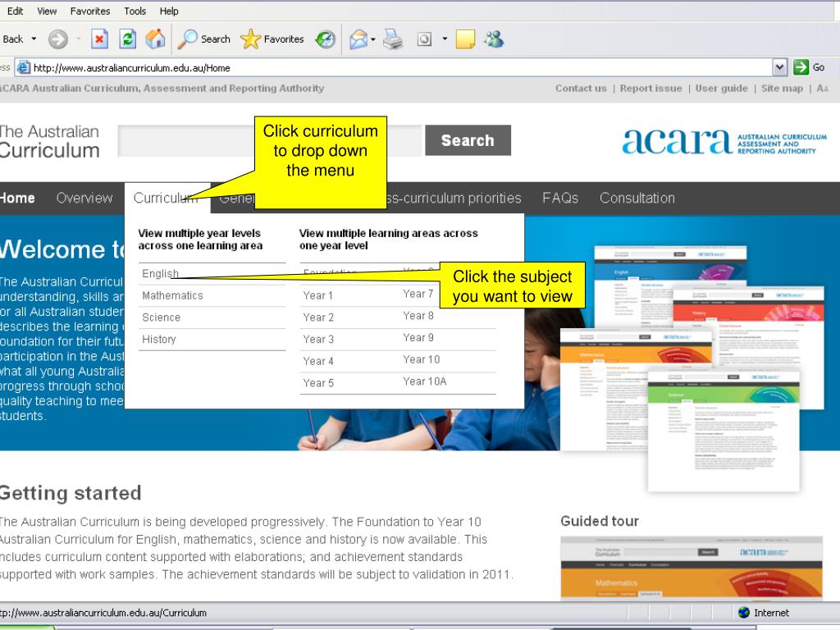Print the page with printer icon
The width and height of the screenshot is (840, 630).
click(393, 39)
